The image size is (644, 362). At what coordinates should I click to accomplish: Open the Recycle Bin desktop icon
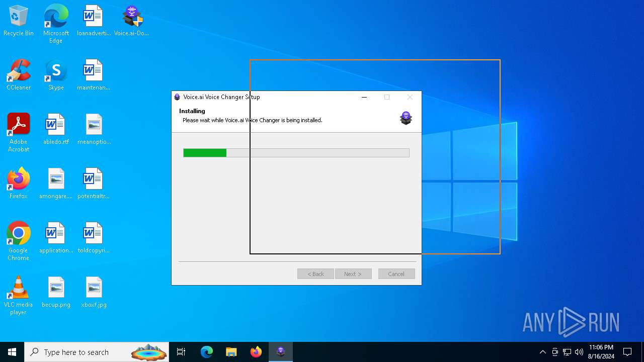(x=19, y=21)
